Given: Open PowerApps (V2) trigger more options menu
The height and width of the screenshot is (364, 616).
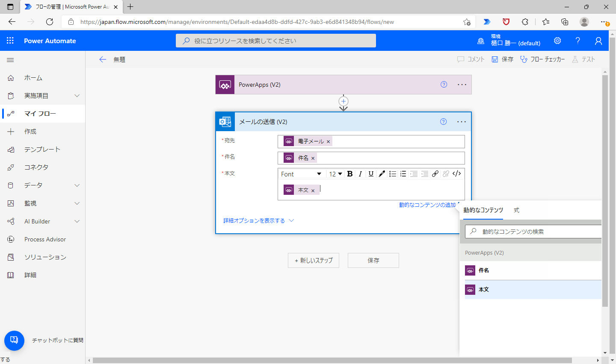Looking at the screenshot, I should [462, 85].
